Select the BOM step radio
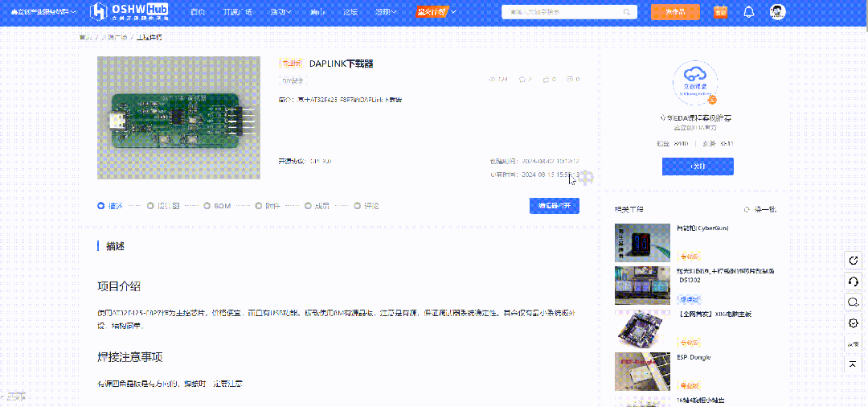The width and height of the screenshot is (868, 407). (207, 205)
